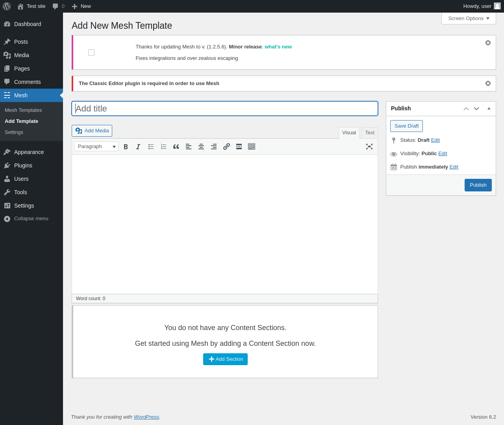Open the New content menu
The image size is (504, 425).
(x=81, y=6)
